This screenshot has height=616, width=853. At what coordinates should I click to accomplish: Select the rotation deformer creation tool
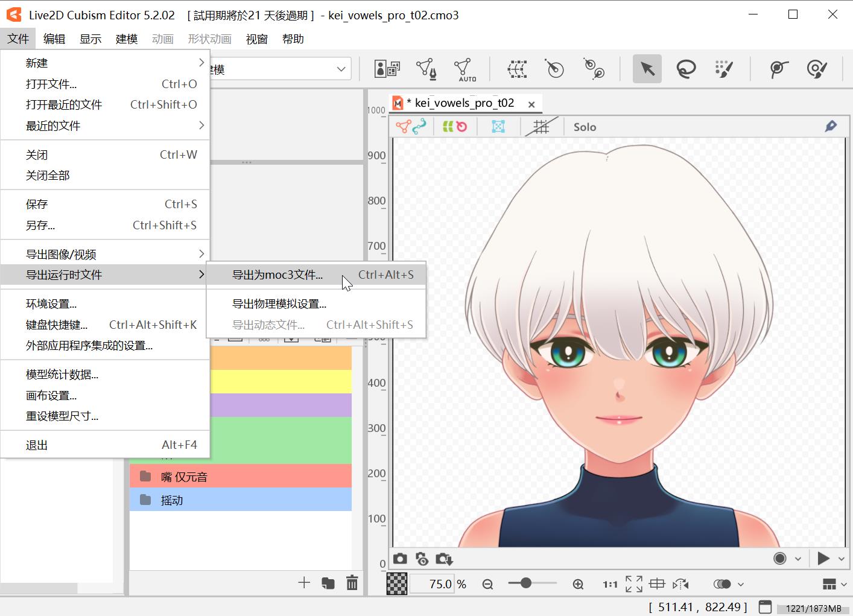pyautogui.click(x=554, y=69)
